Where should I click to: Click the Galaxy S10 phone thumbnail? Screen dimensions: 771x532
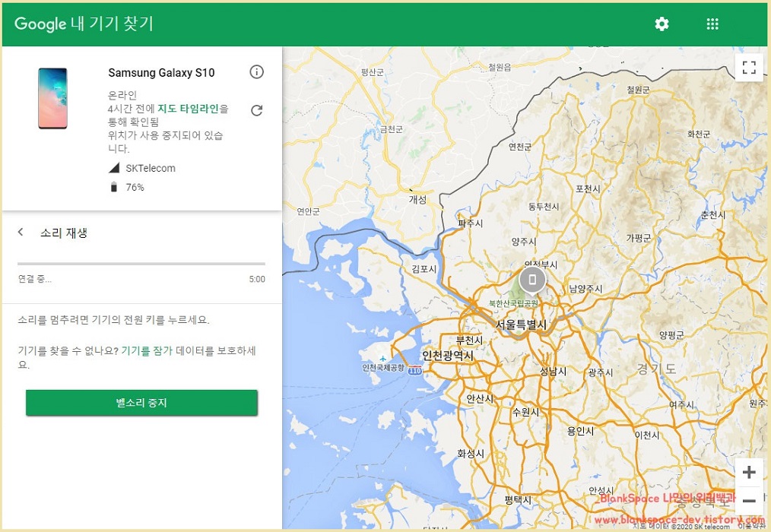pyautogui.click(x=52, y=98)
